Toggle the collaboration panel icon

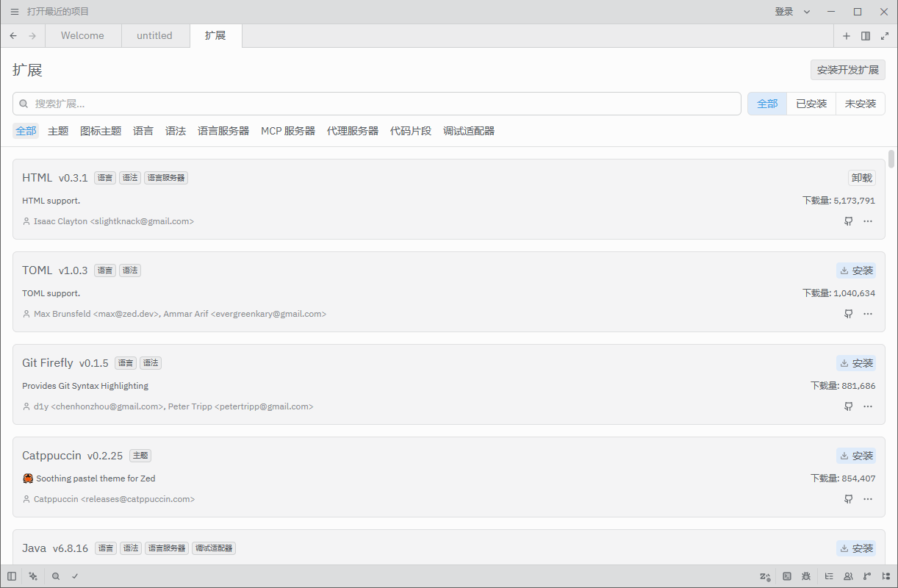(x=849, y=576)
